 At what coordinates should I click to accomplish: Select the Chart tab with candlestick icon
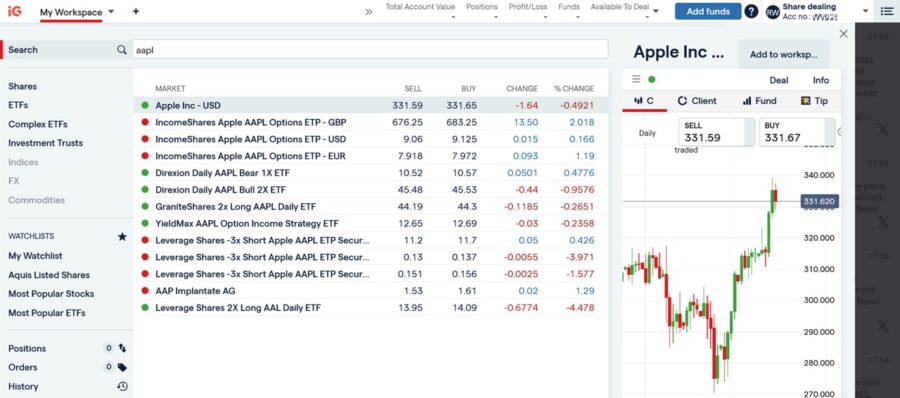click(x=644, y=101)
